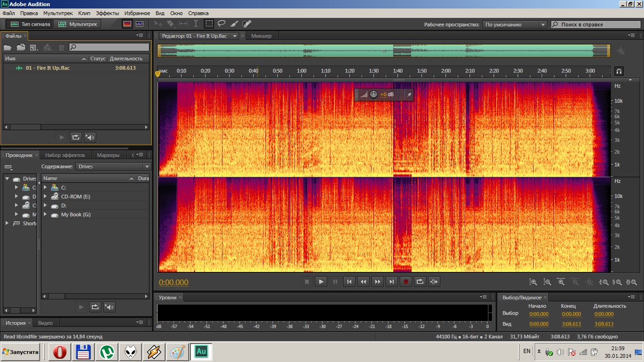644x362 pixels.
Task: Toggle Loop Playback in transport
Action: (420, 282)
